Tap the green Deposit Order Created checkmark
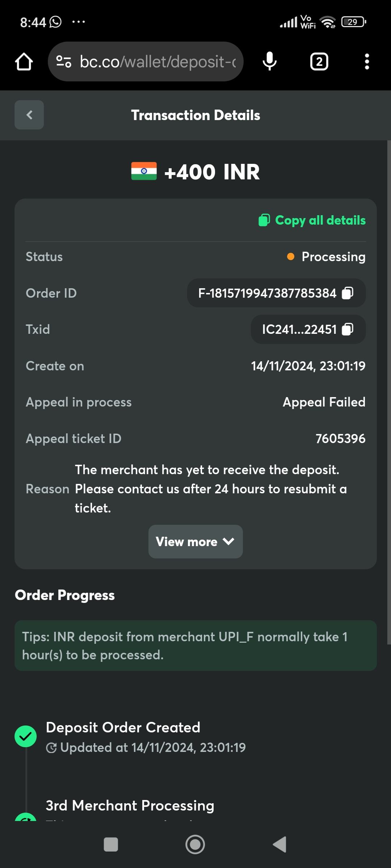The image size is (391, 868). coord(25,736)
